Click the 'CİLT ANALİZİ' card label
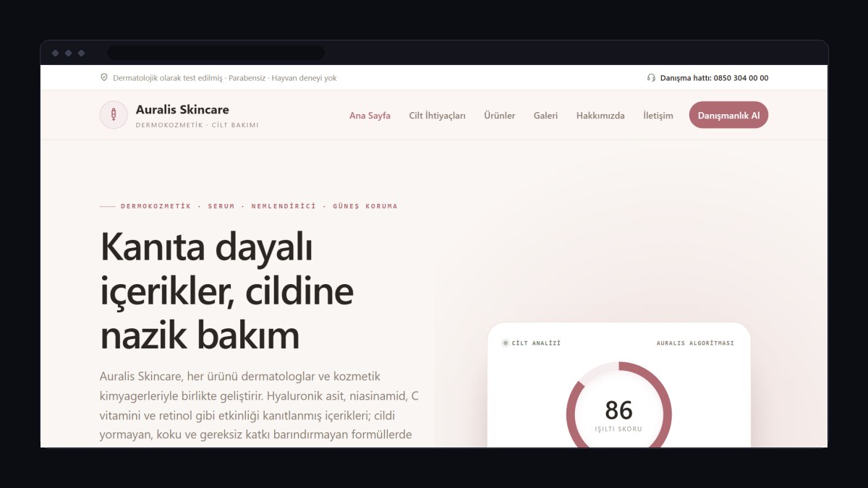The height and width of the screenshot is (488, 868). 536,343
